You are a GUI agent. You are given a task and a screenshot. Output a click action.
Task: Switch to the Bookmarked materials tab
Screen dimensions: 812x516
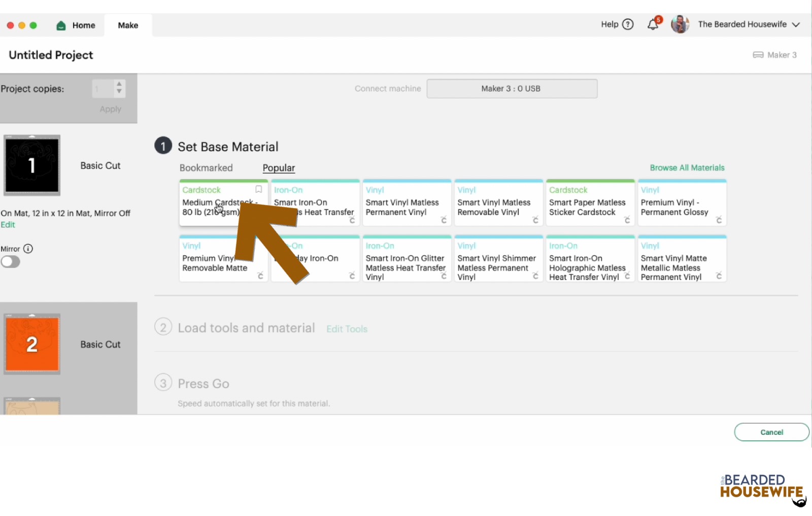click(x=206, y=167)
